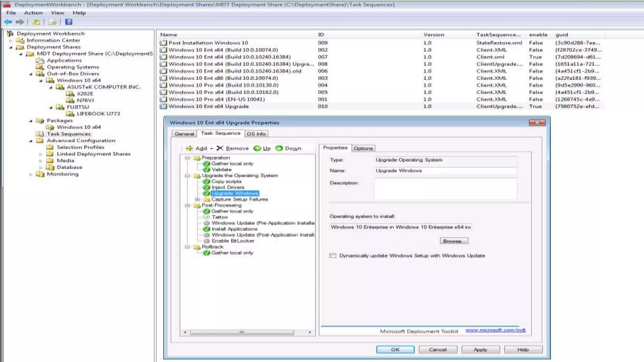Open the Action menu
The image size is (644, 362).
33,13
